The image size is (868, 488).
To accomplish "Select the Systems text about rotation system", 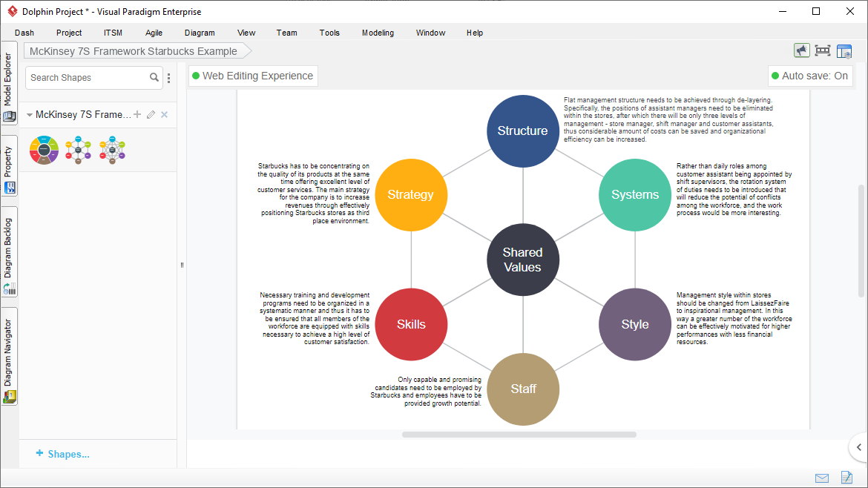I will pos(734,189).
